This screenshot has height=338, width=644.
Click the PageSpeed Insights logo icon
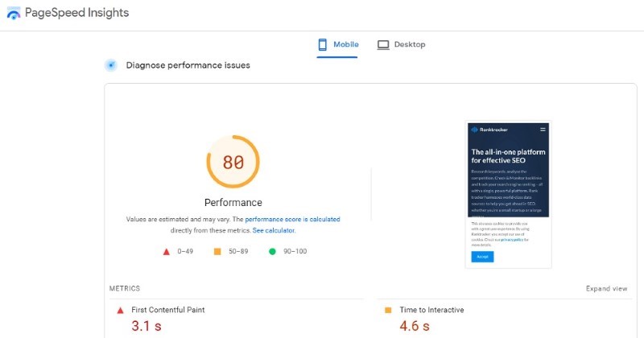(x=13, y=13)
